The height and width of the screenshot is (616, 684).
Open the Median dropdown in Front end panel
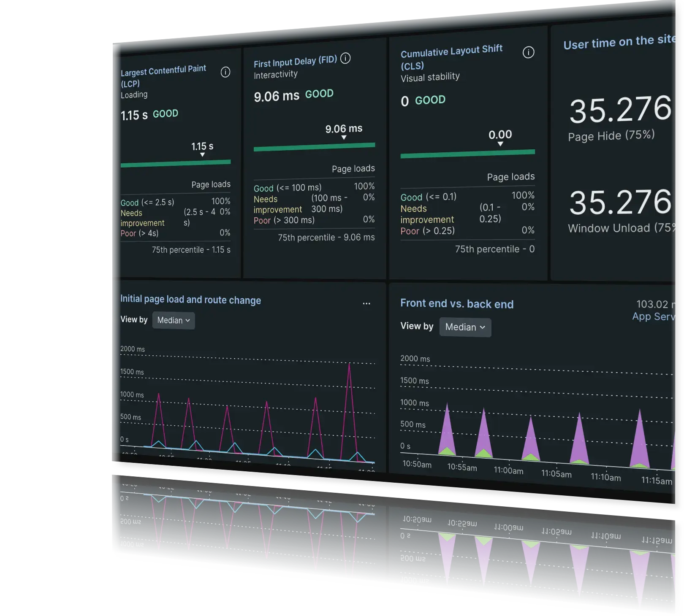[x=465, y=327]
